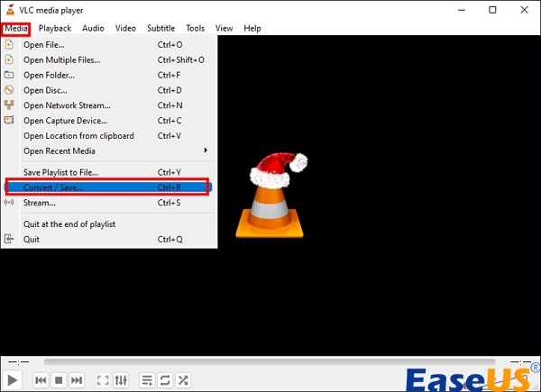The height and width of the screenshot is (392, 541).
Task: Click the Open File play-document icon
Action: pyautogui.click(x=9, y=44)
